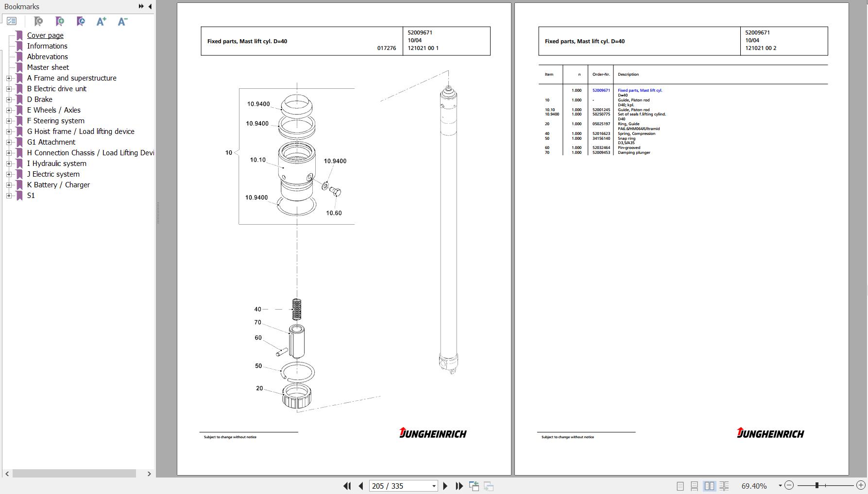Click the Bookmarks panel title
The height and width of the screenshot is (494, 868).
coord(22,7)
